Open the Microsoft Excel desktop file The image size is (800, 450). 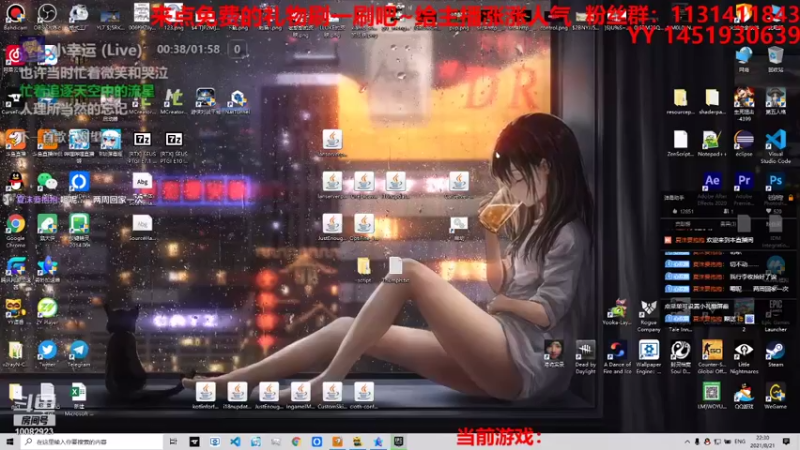(79, 396)
